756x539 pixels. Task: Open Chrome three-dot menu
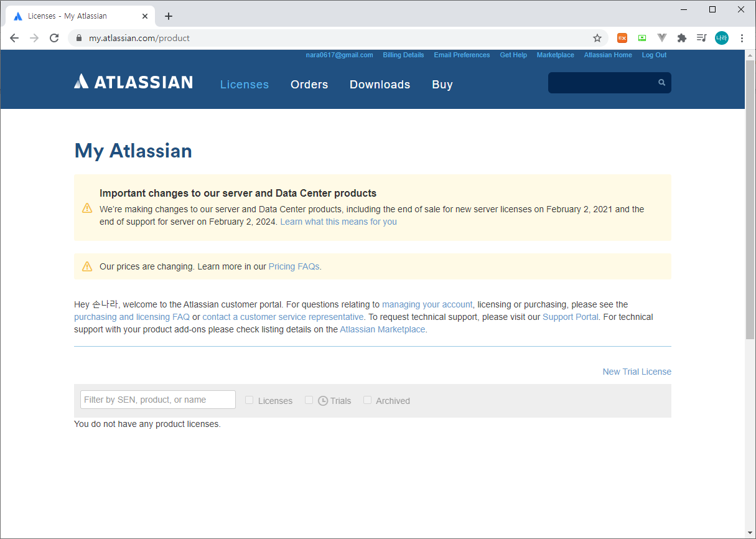click(742, 38)
